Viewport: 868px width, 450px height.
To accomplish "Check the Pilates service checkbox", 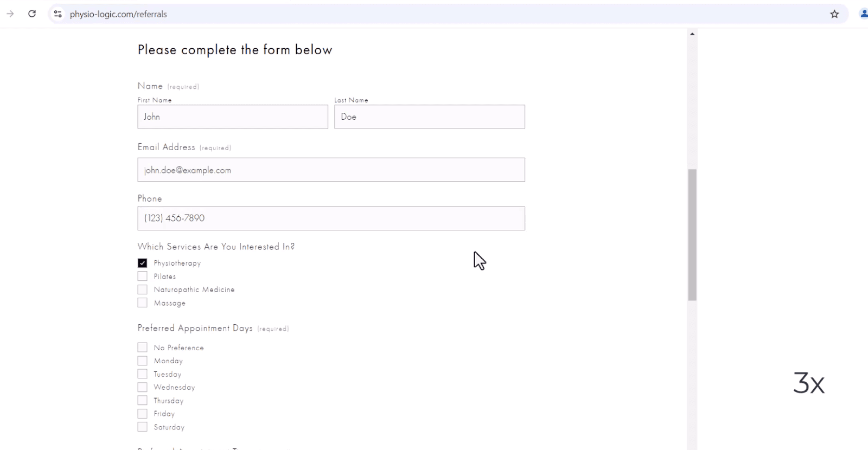I will 143,277.
